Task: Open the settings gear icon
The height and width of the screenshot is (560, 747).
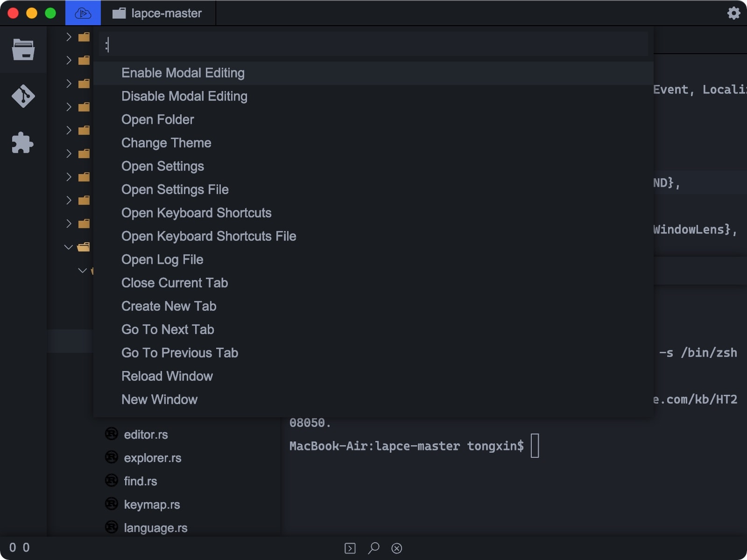Action: tap(733, 13)
